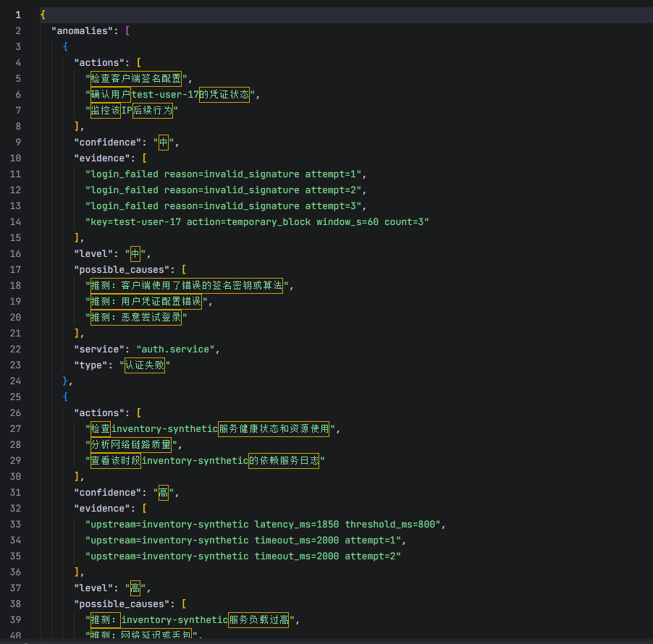Click the "中" value on line 16
653x644 pixels.
coord(135,254)
